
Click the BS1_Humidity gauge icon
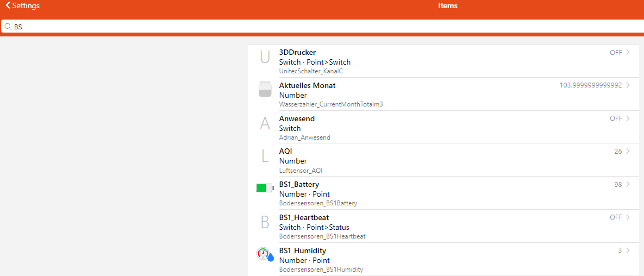(265, 254)
